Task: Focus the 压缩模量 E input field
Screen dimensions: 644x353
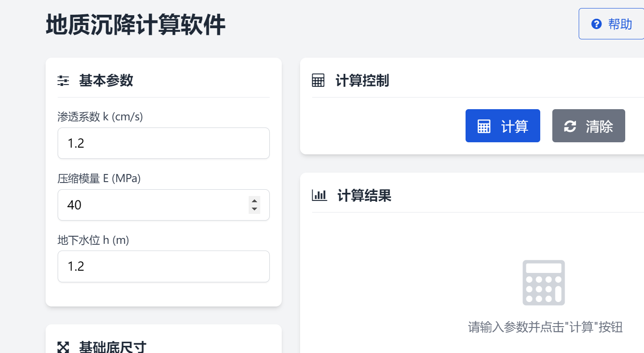Action: click(x=152, y=205)
